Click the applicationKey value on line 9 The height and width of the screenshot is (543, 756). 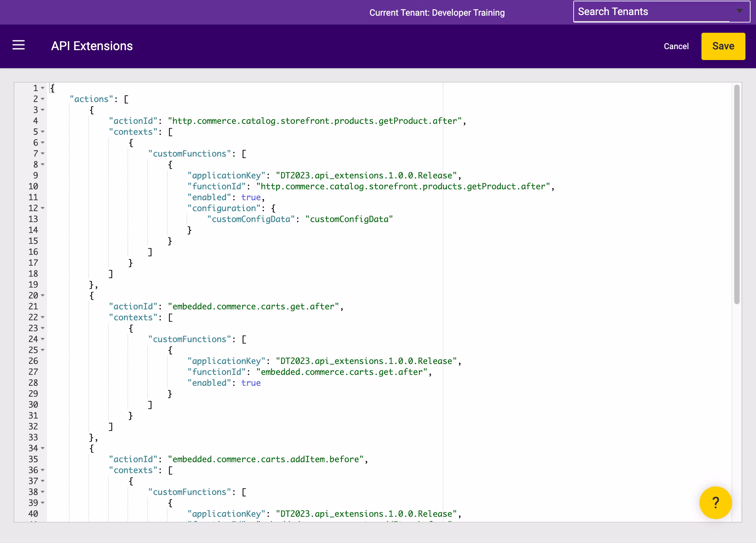pyautogui.click(x=366, y=176)
